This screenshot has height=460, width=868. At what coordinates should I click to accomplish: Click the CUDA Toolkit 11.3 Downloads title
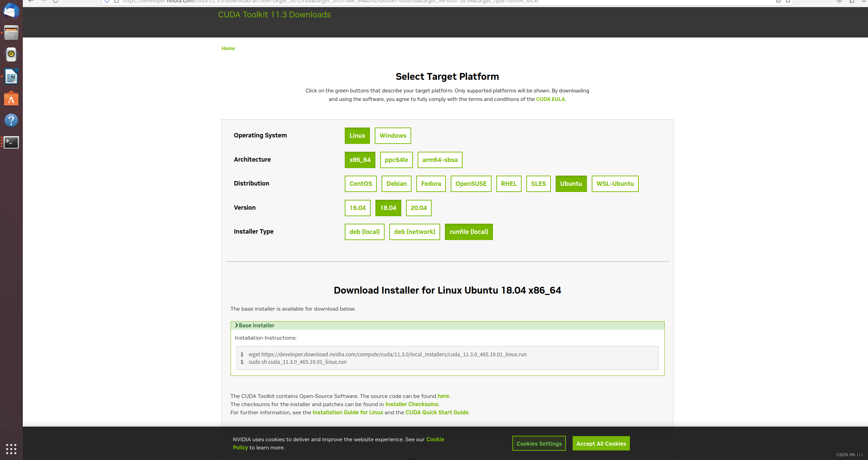pyautogui.click(x=274, y=15)
